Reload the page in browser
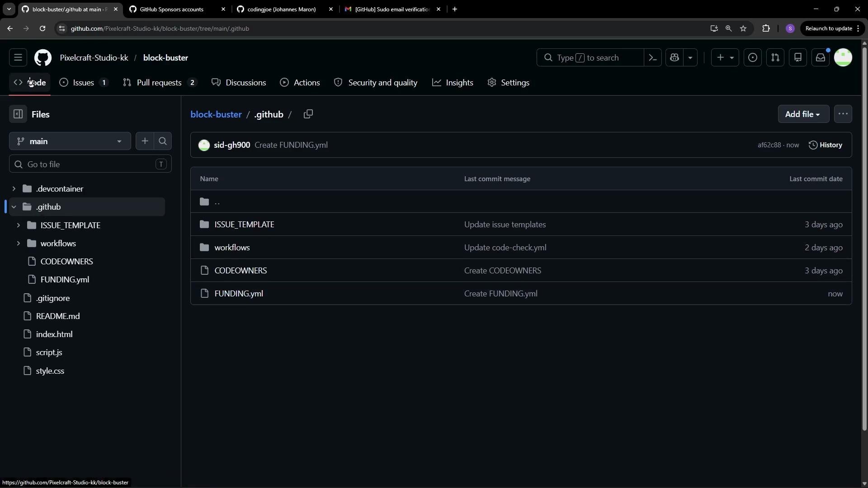This screenshot has height=488, width=868. point(42,28)
